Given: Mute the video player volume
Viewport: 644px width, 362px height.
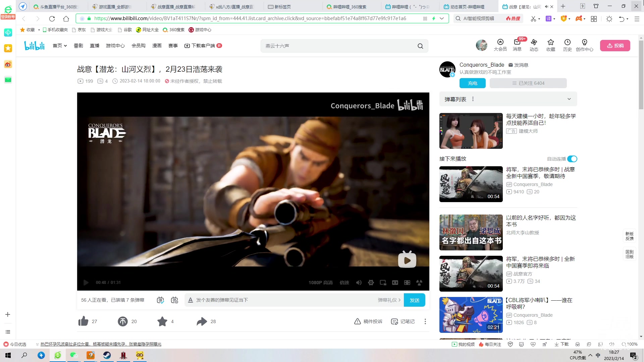Looking at the screenshot, I should [359, 283].
